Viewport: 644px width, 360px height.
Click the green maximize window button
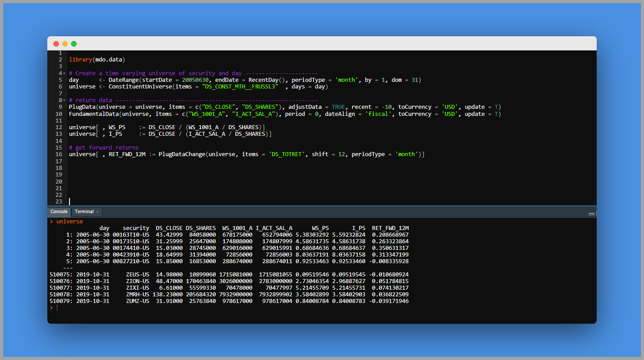pyautogui.click(x=74, y=44)
